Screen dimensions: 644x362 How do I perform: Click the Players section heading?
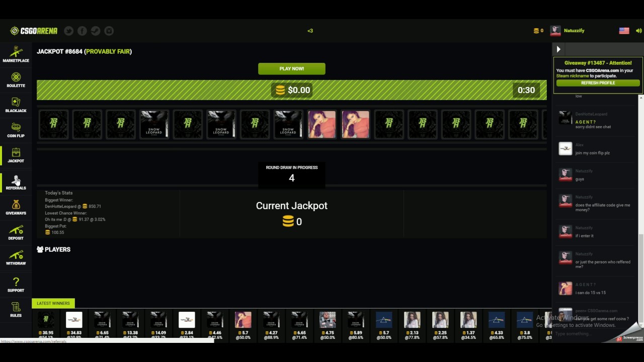pyautogui.click(x=53, y=249)
